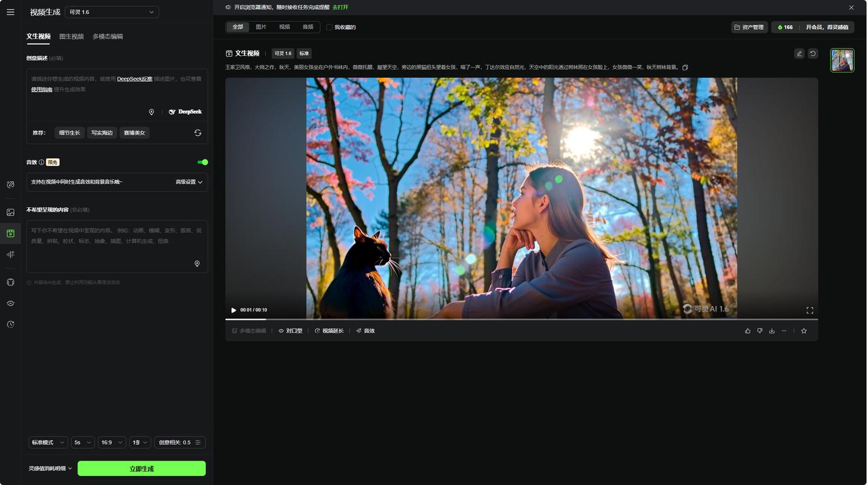This screenshot has height=485, width=868.
Task: Open the 1条 output count dropdown
Action: tap(140, 443)
